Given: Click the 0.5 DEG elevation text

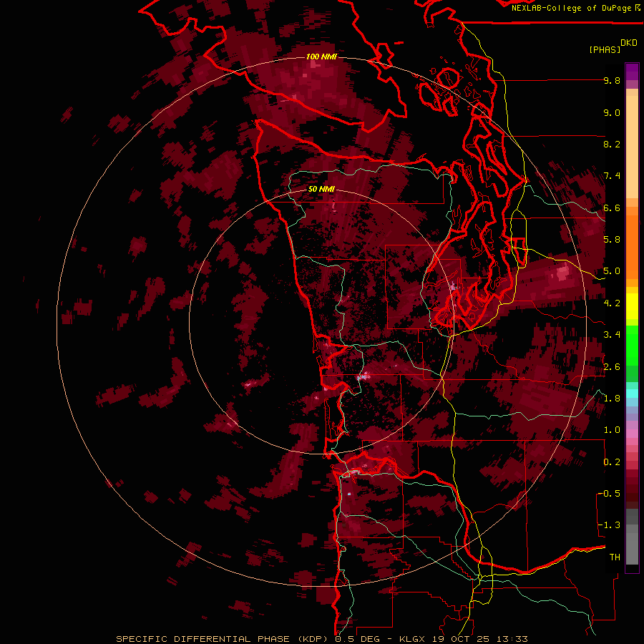Looking at the screenshot, I should pos(357,639).
